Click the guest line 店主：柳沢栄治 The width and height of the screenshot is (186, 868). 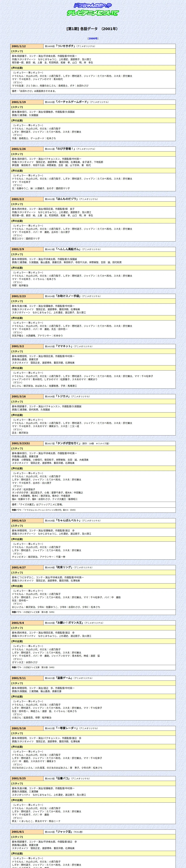click(20, 433)
